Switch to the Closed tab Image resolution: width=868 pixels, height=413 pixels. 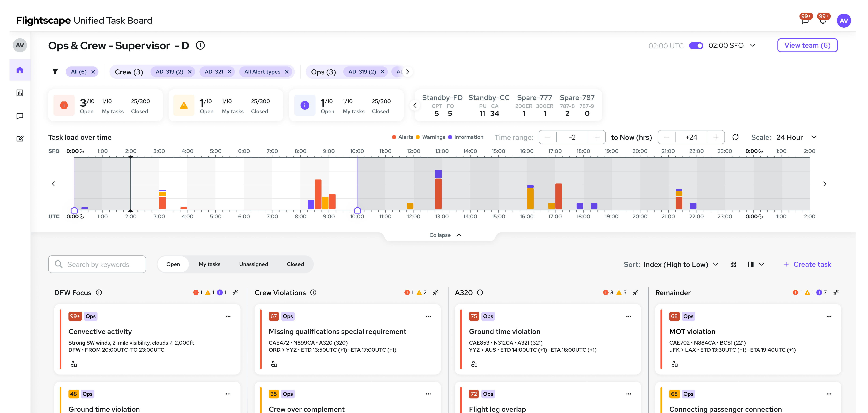[295, 264]
